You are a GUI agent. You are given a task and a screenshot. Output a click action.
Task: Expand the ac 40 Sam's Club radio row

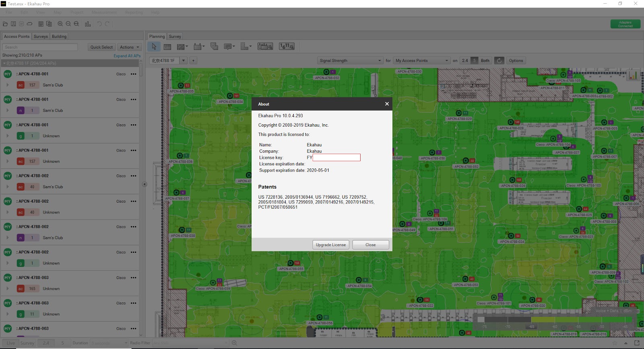pyautogui.click(x=7, y=187)
